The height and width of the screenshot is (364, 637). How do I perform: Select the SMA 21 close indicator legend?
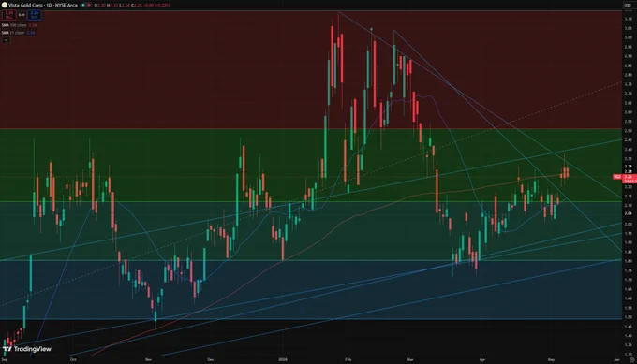coord(19,33)
